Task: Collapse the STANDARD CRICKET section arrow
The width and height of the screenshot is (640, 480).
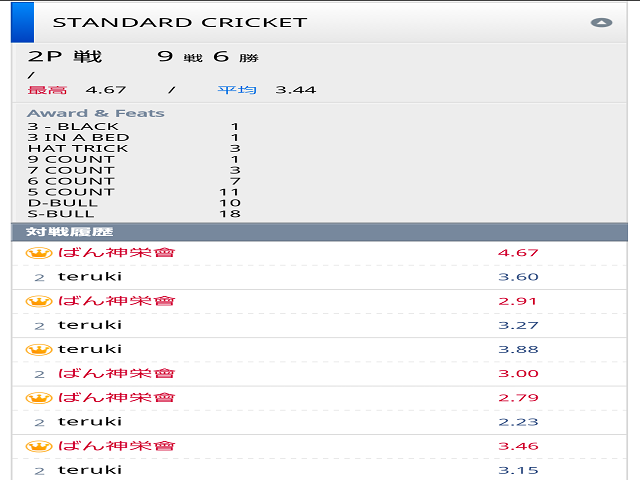Action: pyautogui.click(x=601, y=22)
